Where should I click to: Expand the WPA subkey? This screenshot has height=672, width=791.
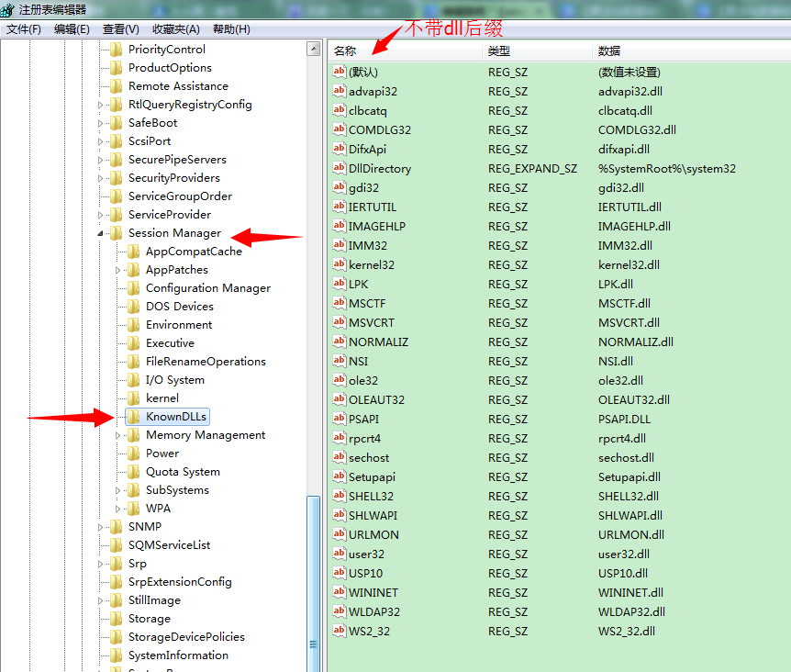point(117,509)
